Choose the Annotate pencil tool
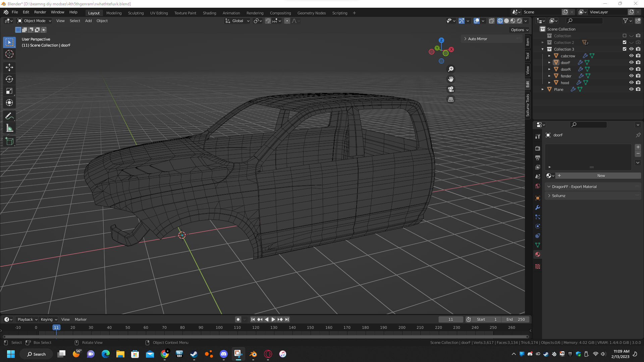Image resolution: width=644 pixels, height=362 pixels. (9, 116)
